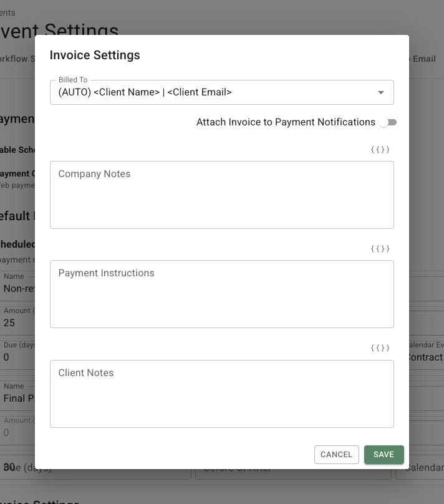Insert variable braces icon above Client Notes
The width and height of the screenshot is (444, 504).
(380, 348)
